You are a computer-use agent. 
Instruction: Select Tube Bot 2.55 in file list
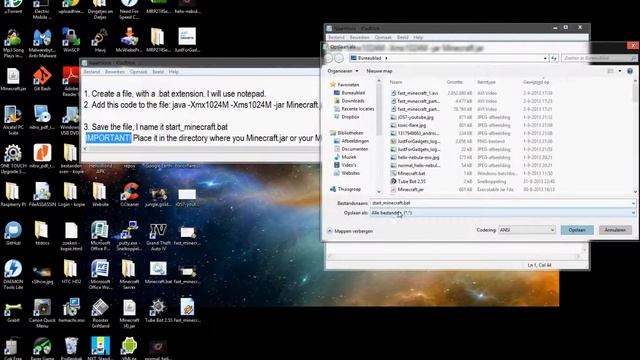(x=411, y=182)
